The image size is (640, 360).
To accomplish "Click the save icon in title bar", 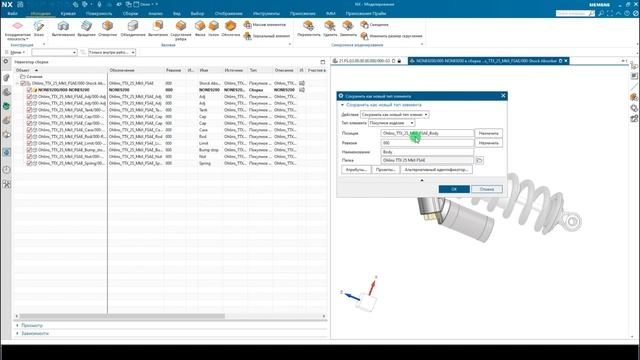I will click(20, 4).
